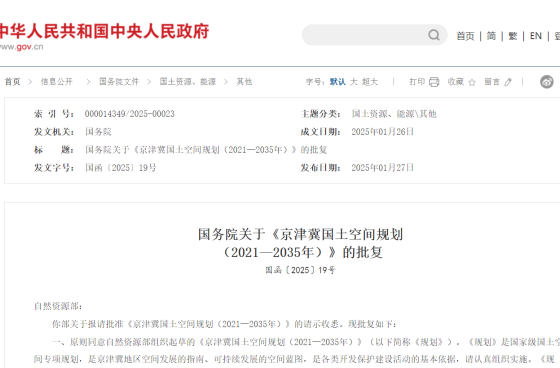Open breadcrumb 信息公开
The height and width of the screenshot is (368, 560).
(56, 82)
